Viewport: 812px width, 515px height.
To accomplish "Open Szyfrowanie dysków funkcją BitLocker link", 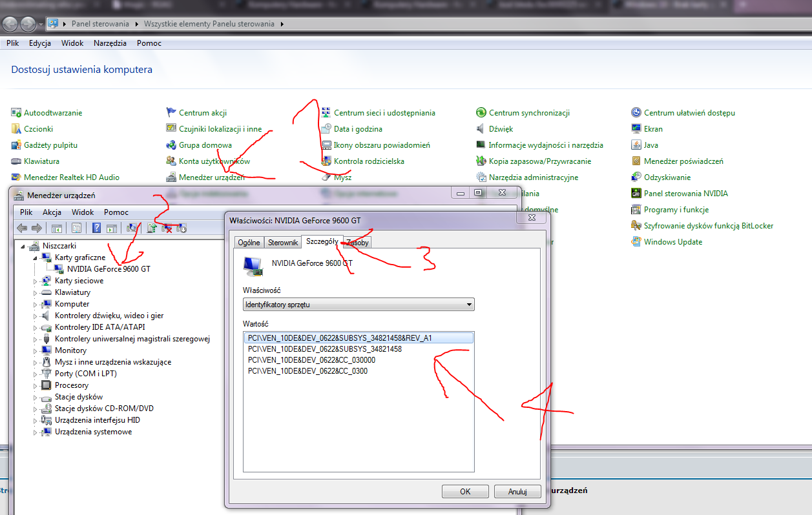I will coord(709,226).
